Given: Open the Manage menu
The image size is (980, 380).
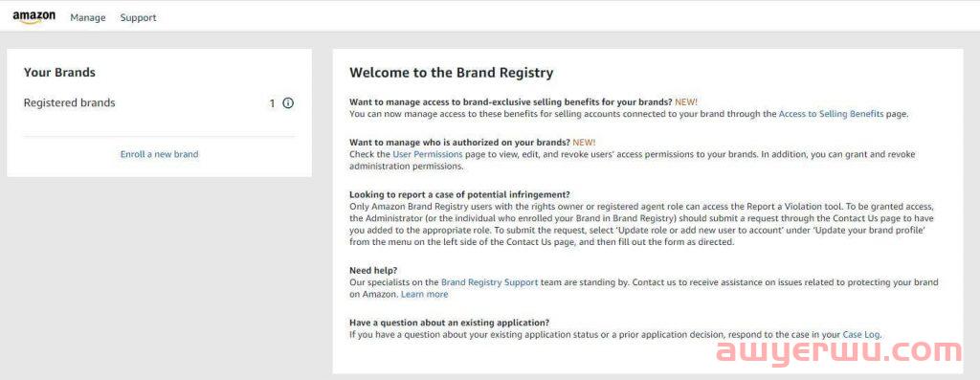Looking at the screenshot, I should coord(88,17).
